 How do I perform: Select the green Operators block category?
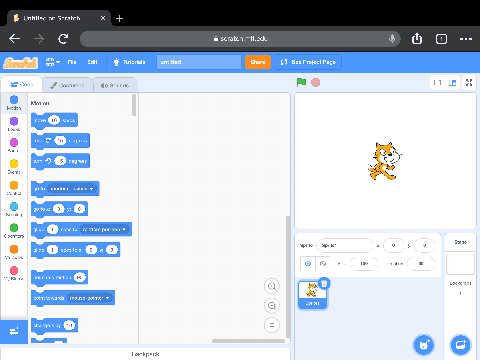(14, 231)
